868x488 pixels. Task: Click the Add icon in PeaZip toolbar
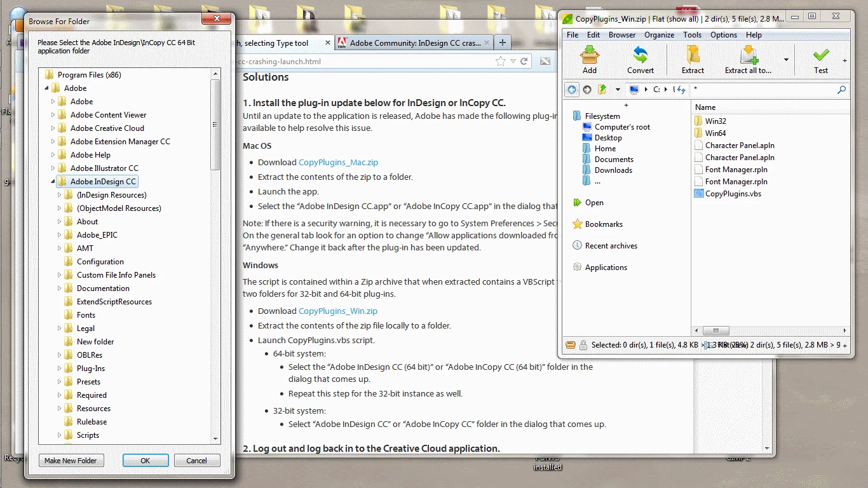(590, 59)
